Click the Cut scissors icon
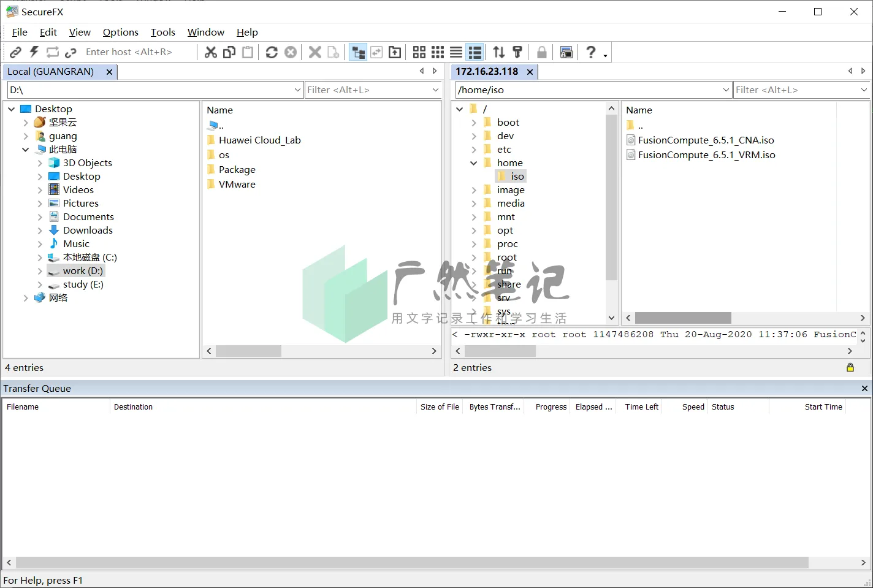 tap(211, 52)
